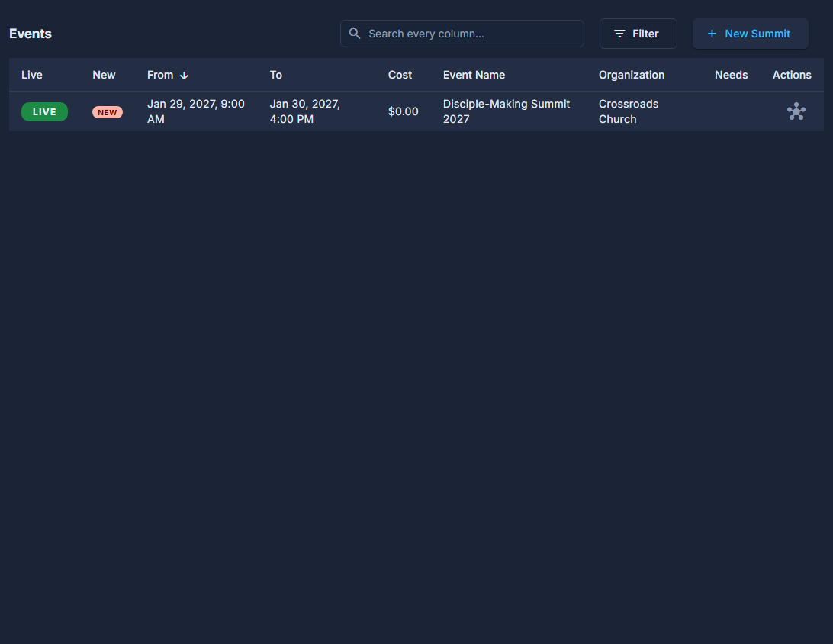
Task: Sort by the From column header
Action: point(160,75)
